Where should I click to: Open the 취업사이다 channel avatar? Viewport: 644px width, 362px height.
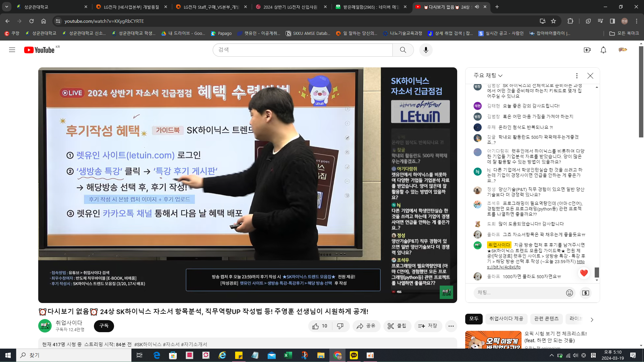click(x=45, y=326)
